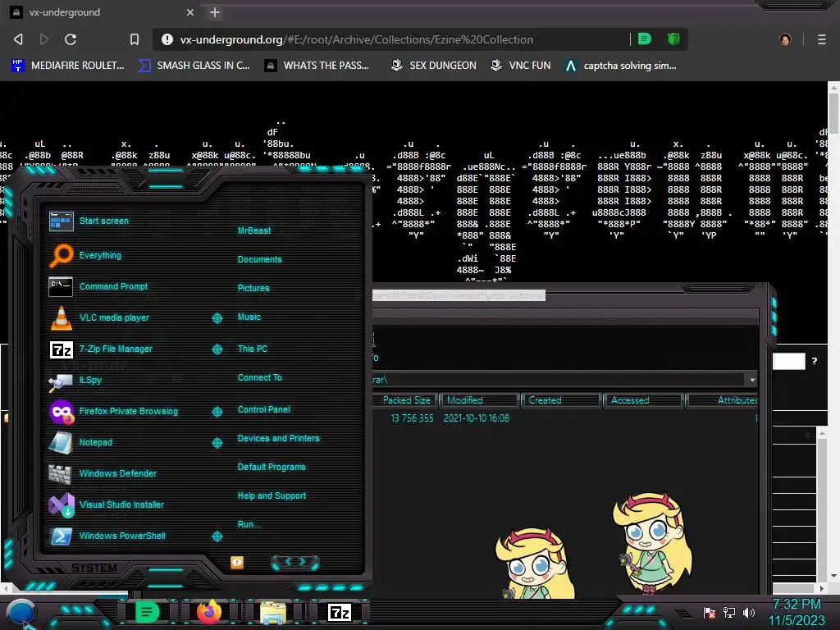Click the Start orb on taskbar
Screen dimensions: 840x630
[21, 612]
